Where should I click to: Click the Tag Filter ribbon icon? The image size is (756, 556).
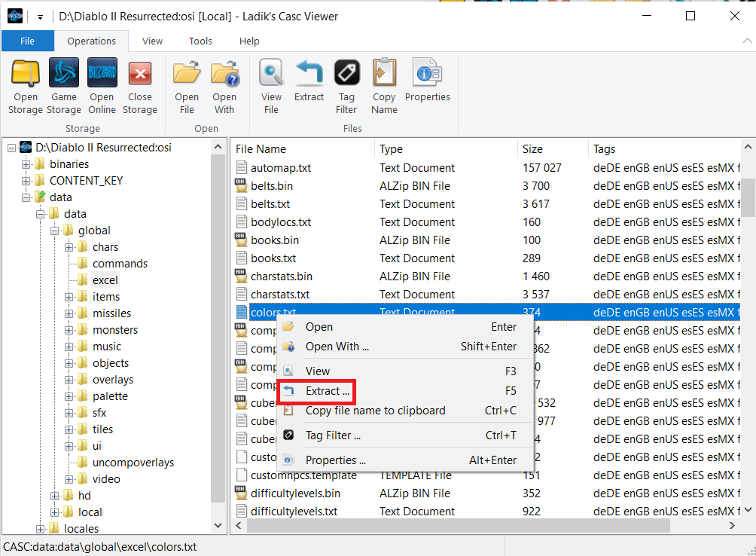coord(346,73)
